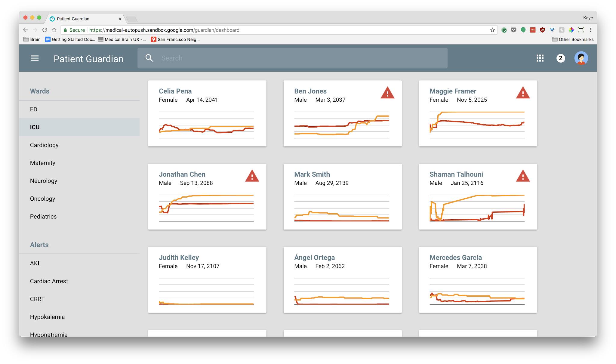Viewport: 616px width, 364px height.
Task: Switch to the Neurology ward
Action: click(44, 181)
